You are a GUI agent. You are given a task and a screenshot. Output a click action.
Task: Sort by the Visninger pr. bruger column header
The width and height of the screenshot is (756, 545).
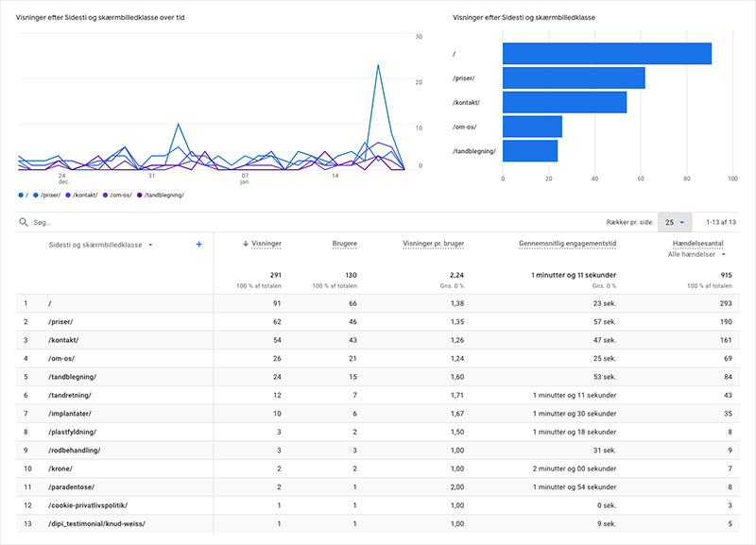[436, 244]
